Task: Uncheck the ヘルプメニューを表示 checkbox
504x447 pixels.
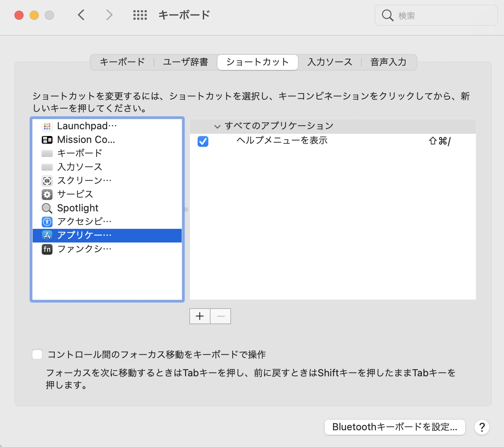Action: [203, 141]
